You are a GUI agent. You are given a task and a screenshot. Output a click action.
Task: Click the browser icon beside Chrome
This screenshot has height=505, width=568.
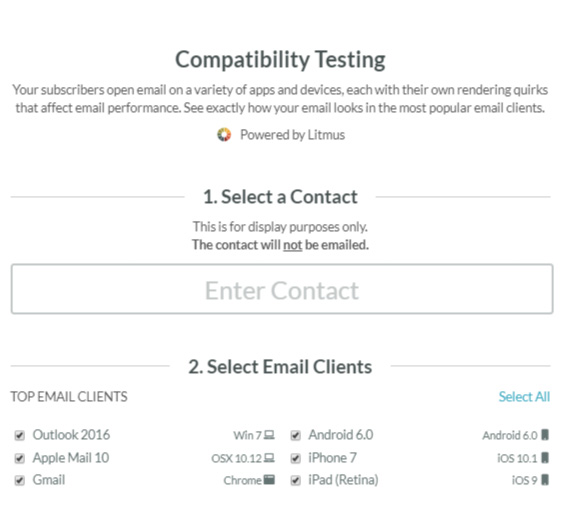coord(269,480)
